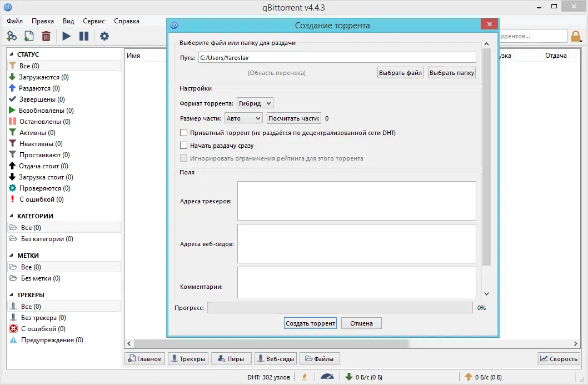Click the add torrent file toolbar icon
Viewport: 588px width, 385px height.
29,36
